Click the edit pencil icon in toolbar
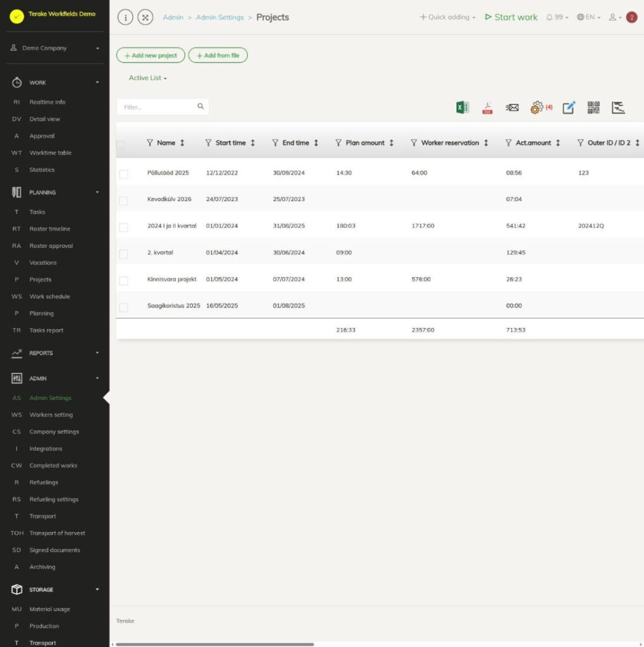The image size is (644, 647). pyautogui.click(x=569, y=107)
